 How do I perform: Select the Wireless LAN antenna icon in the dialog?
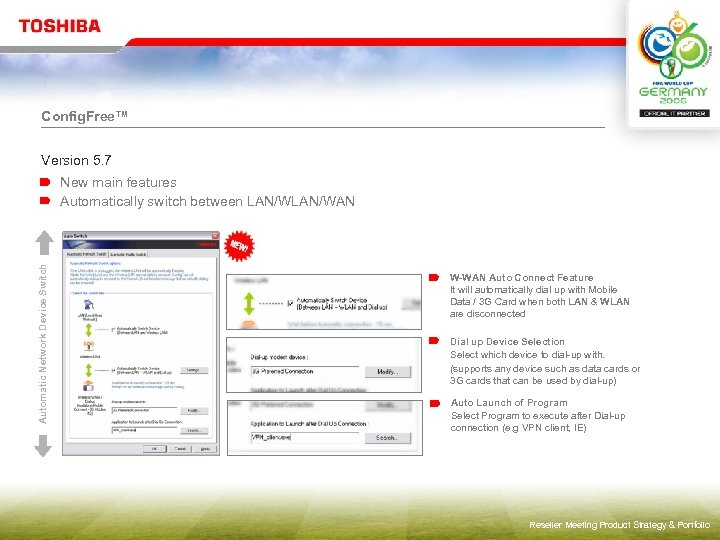tap(89, 345)
